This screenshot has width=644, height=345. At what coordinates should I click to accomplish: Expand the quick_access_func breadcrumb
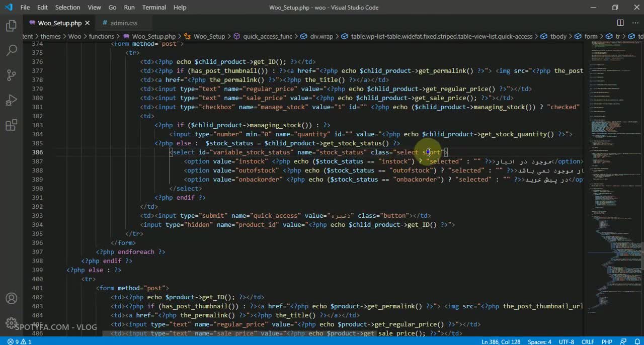tap(267, 36)
